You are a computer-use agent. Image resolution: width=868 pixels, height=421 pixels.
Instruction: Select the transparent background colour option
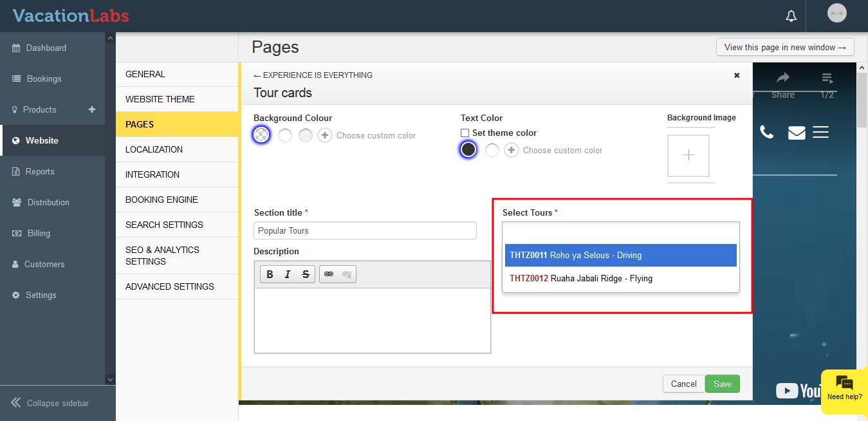click(x=261, y=135)
